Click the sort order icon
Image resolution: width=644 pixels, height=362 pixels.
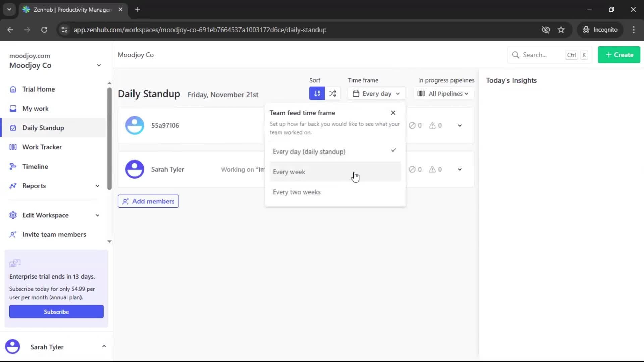(317, 93)
